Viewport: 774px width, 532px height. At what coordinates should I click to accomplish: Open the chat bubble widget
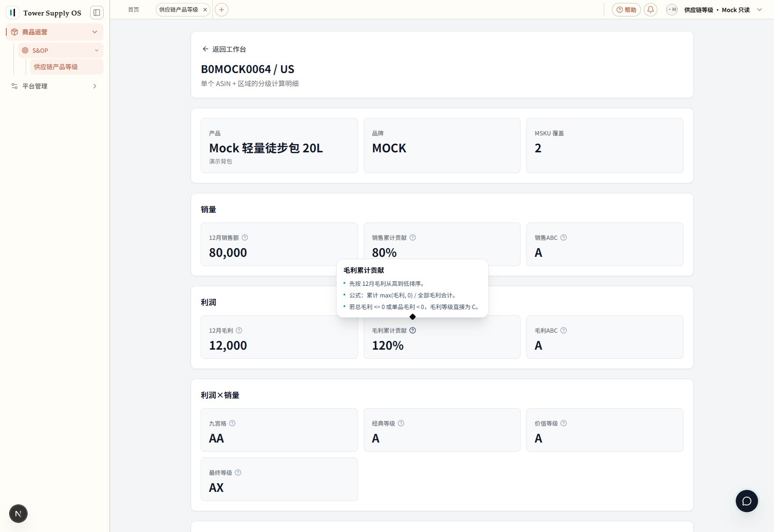point(746,501)
